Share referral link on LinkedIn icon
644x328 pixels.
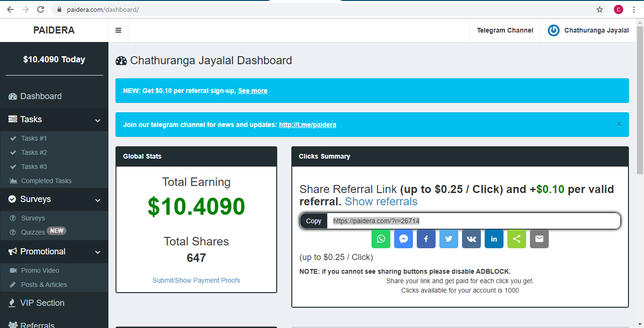point(494,239)
